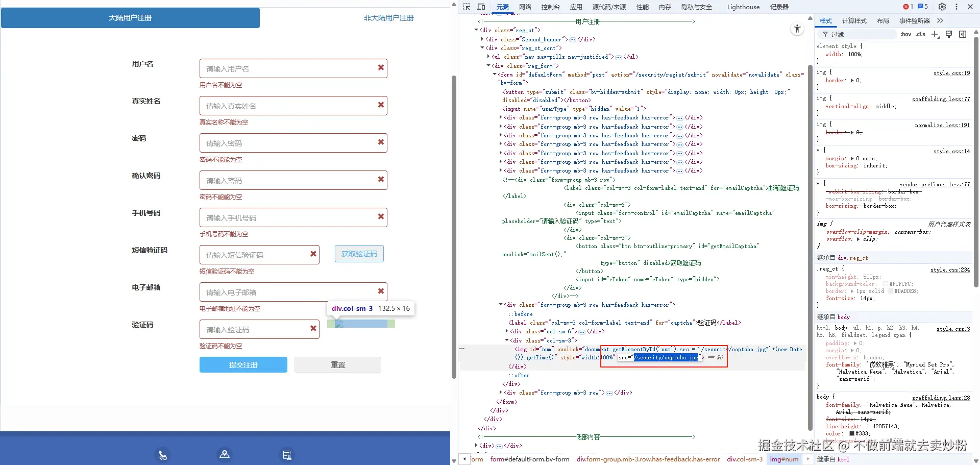The image size is (980, 465).
Task: Click the new style rule plus icon
Action: pos(935,34)
